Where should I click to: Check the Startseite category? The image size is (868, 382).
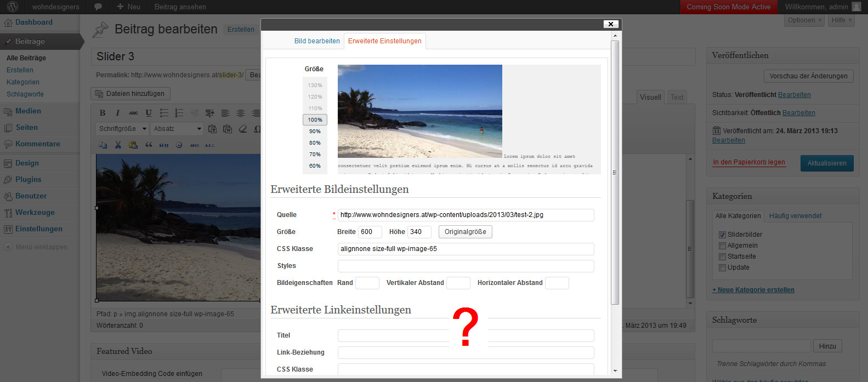pyautogui.click(x=723, y=256)
